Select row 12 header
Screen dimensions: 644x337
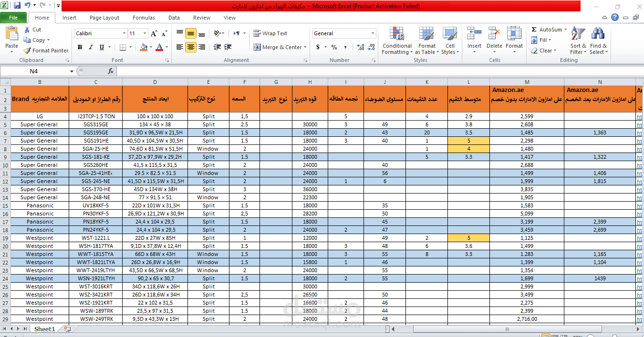pyautogui.click(x=5, y=181)
